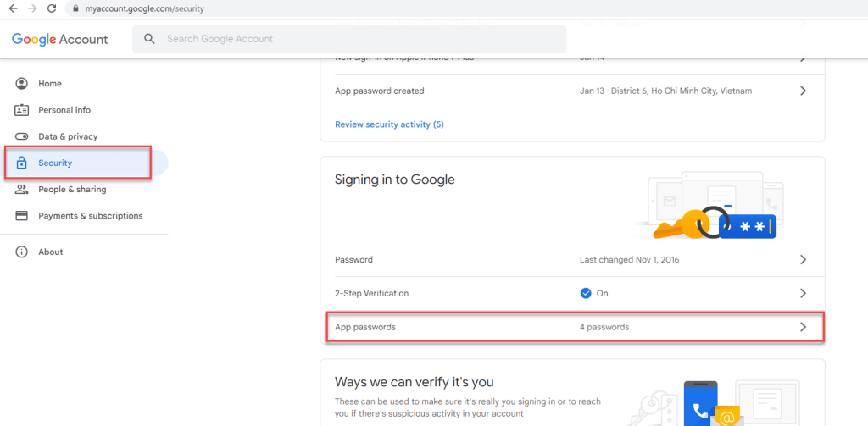
Task: Click the Payments & subscriptions card icon
Action: point(22,216)
